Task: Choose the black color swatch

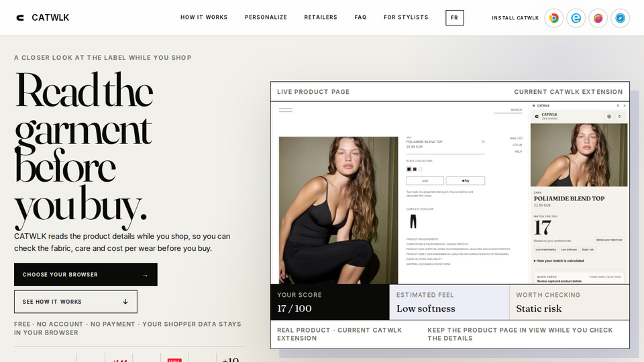Action: tap(409, 169)
